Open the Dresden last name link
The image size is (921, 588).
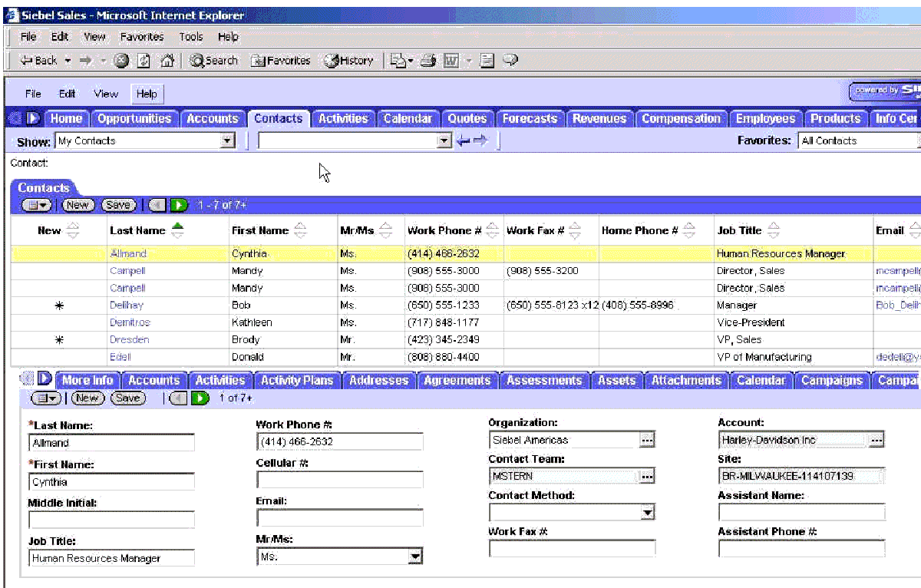point(130,339)
